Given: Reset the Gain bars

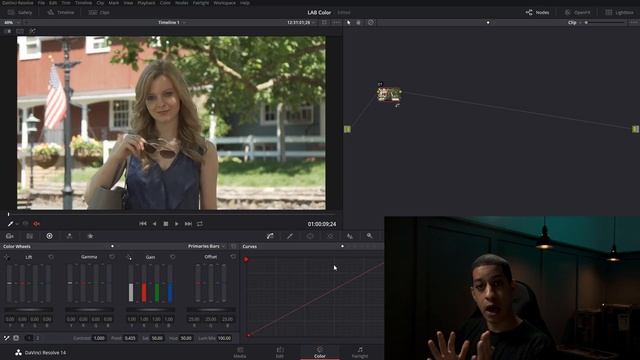Looking at the screenshot, I should pyautogui.click(x=173, y=257).
